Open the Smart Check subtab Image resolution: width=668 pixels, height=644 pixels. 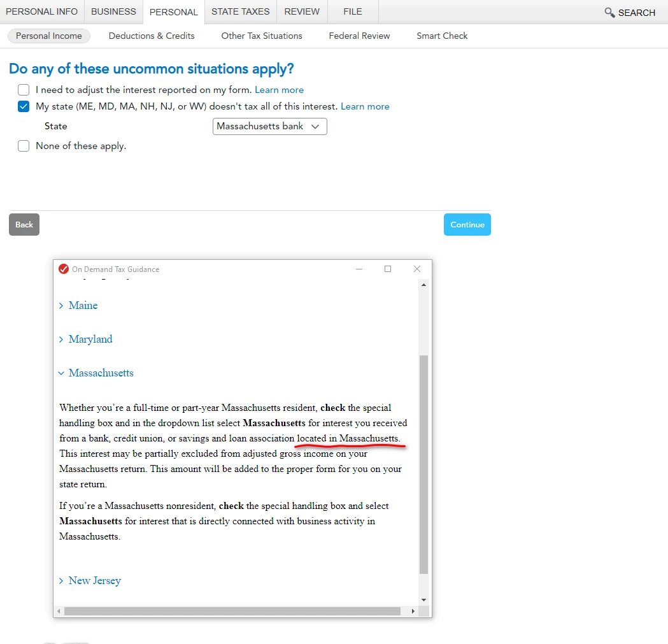tap(442, 36)
